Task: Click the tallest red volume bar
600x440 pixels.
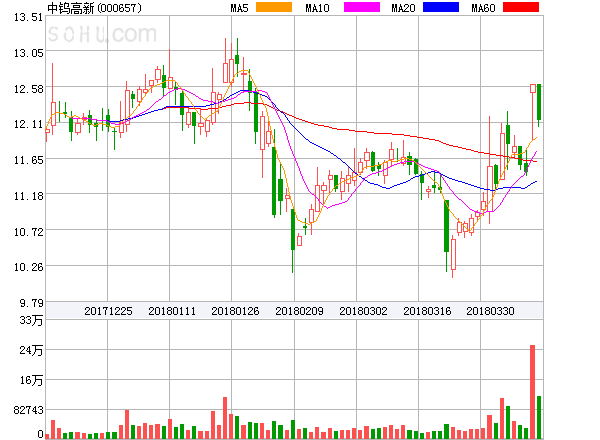Action: point(532,392)
